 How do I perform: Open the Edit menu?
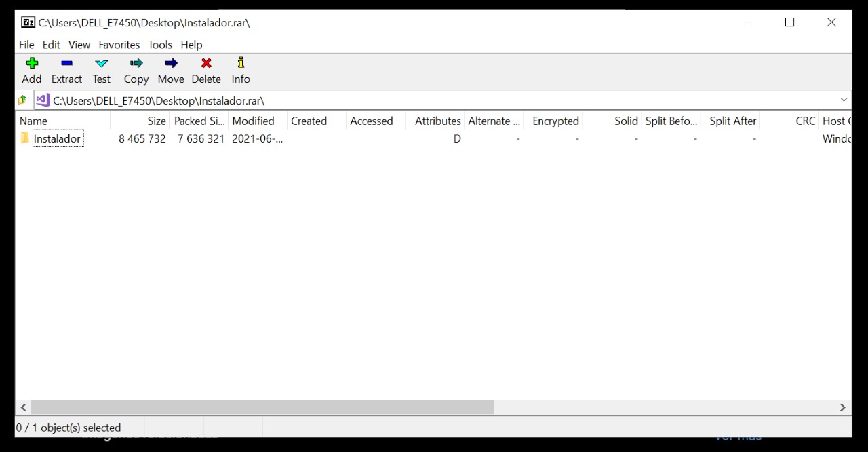point(51,45)
